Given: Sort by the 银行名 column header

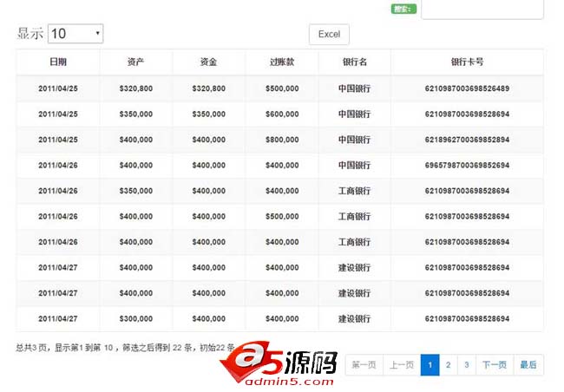Looking at the screenshot, I should point(354,62).
